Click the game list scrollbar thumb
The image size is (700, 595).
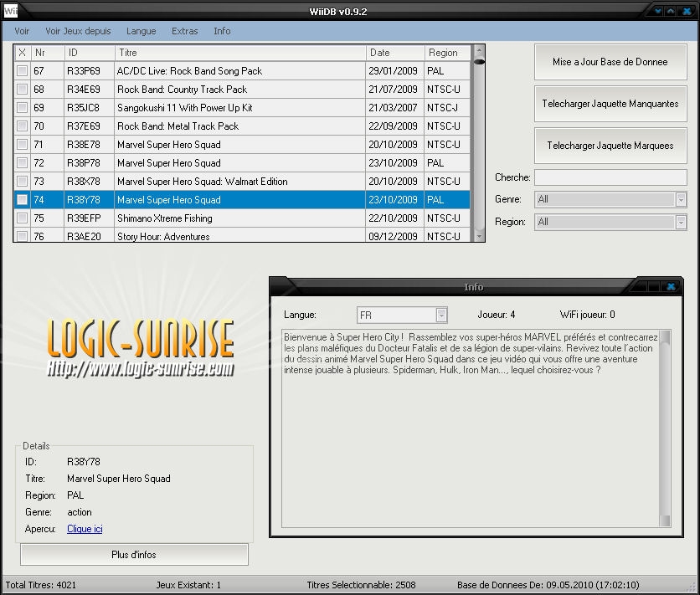click(x=479, y=62)
